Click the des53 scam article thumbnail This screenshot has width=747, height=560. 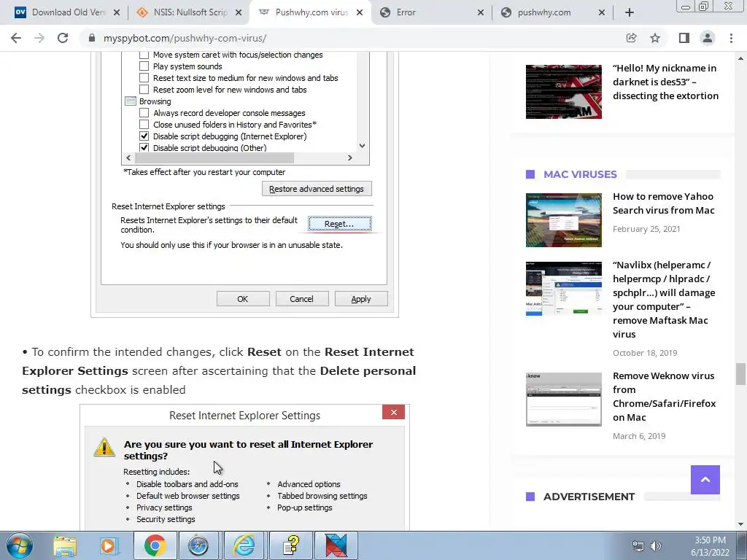(564, 92)
